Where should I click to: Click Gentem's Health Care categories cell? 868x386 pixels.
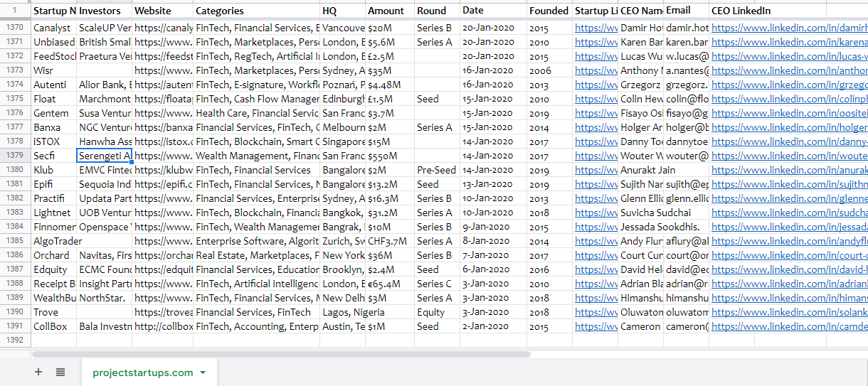pyautogui.click(x=256, y=113)
